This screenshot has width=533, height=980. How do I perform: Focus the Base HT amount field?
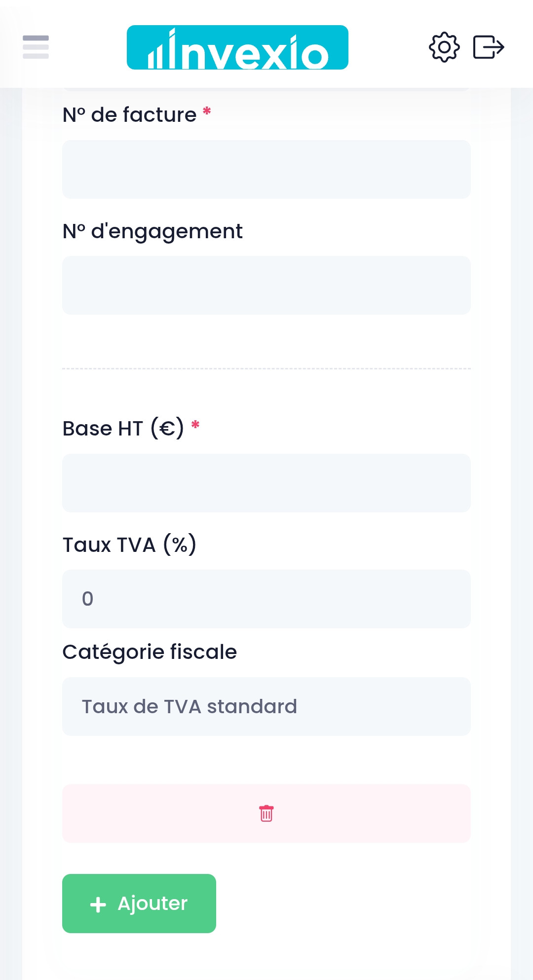click(266, 483)
